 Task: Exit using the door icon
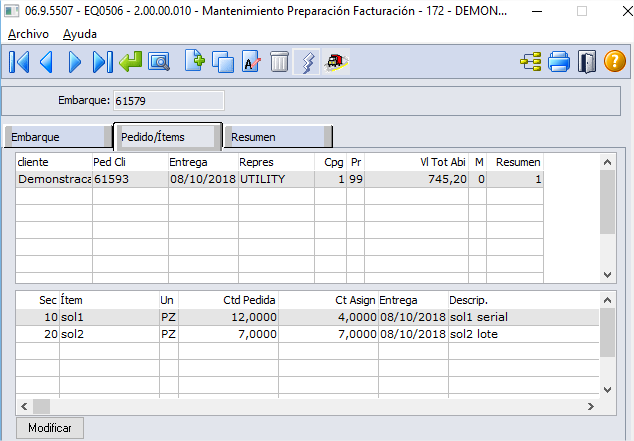[587, 62]
